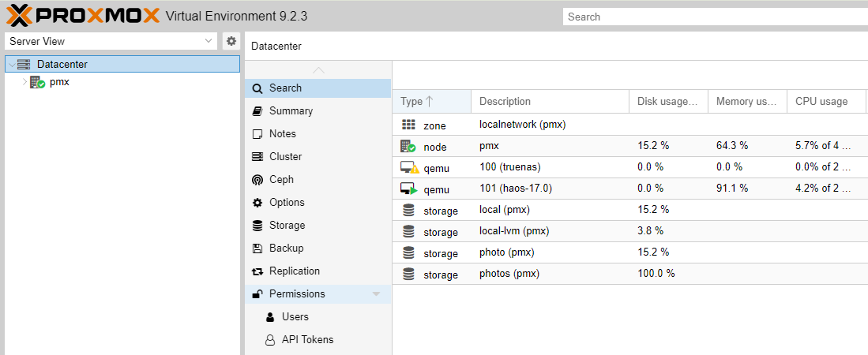The image size is (868, 355).
Task: Focus the top Search input field
Action: point(716,17)
